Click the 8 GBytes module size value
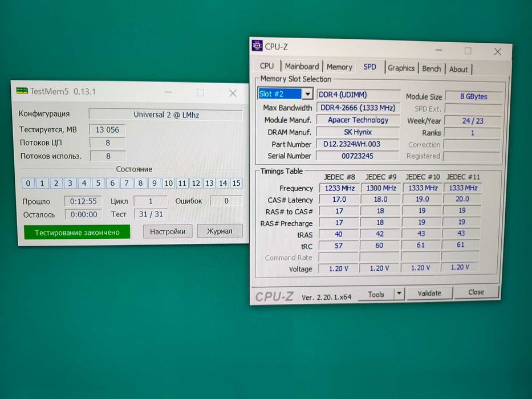 click(474, 97)
